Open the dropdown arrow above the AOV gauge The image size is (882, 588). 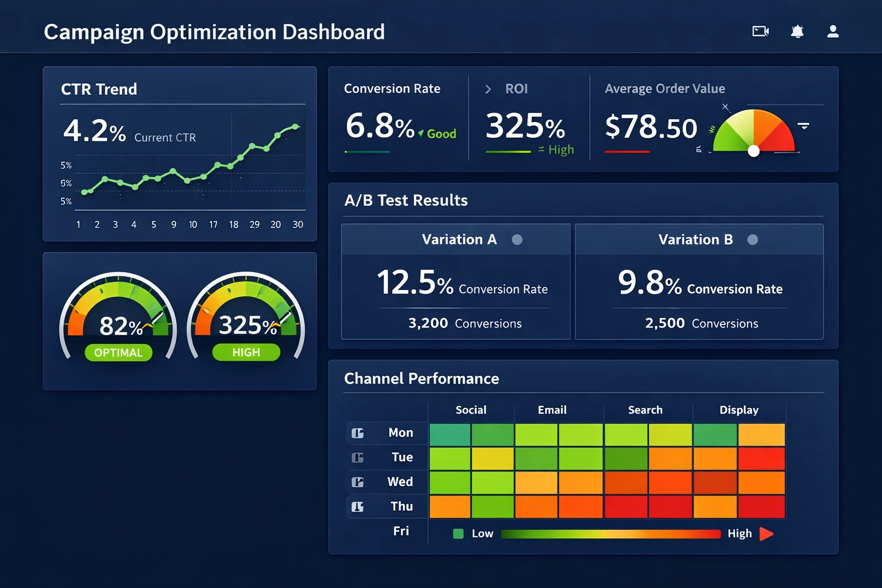726,107
